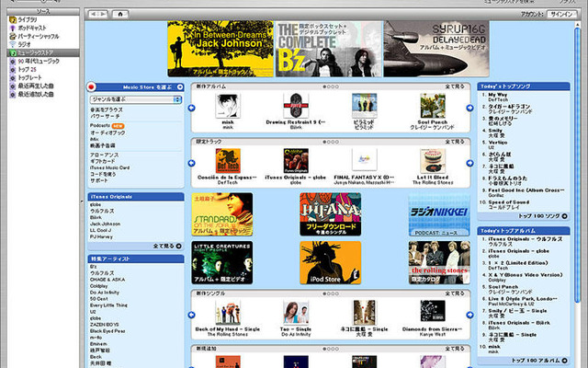
Task: Open Library in the source list
Action: (x=28, y=19)
